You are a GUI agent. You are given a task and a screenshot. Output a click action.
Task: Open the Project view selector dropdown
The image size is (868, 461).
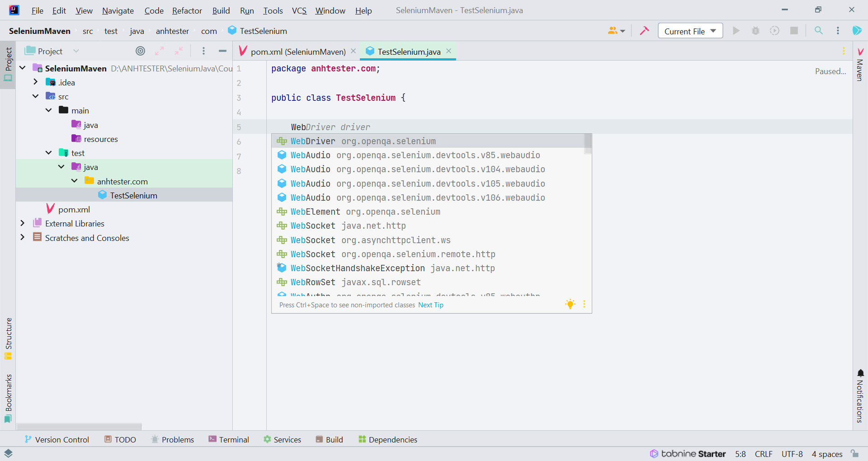click(x=52, y=51)
